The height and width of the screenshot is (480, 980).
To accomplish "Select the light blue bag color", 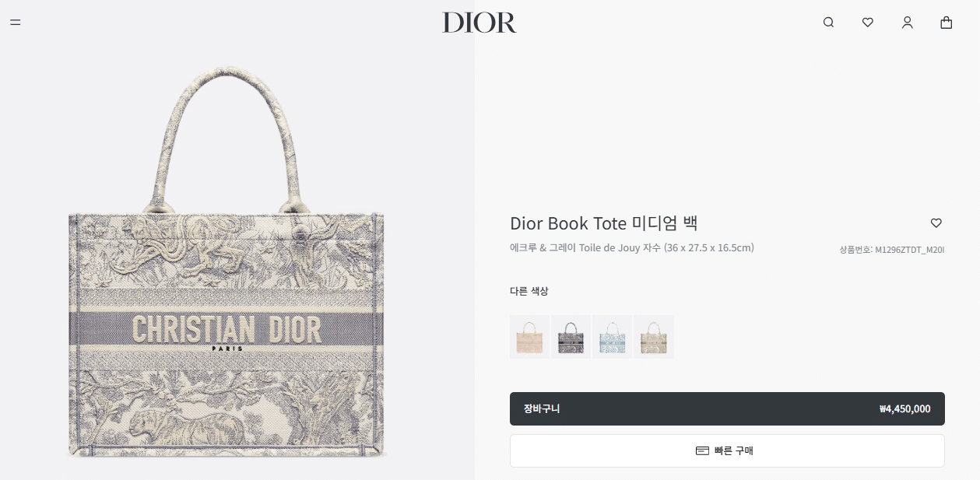I will (x=613, y=337).
